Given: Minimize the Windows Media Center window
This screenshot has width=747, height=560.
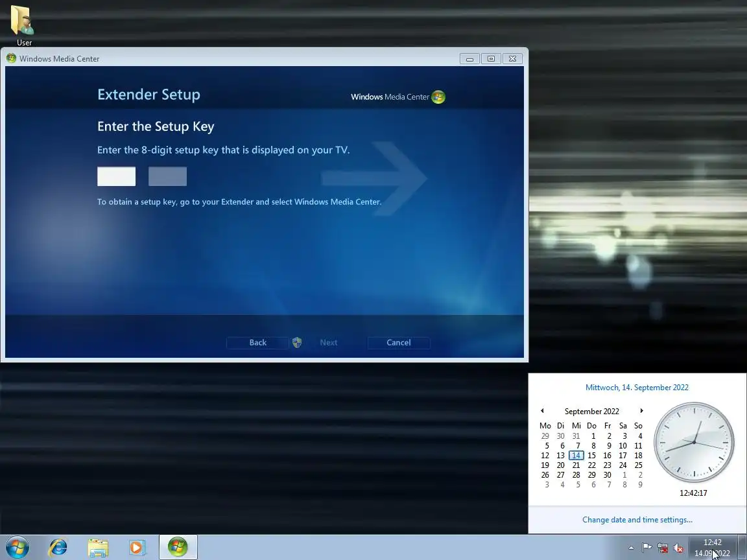Looking at the screenshot, I should coord(469,58).
